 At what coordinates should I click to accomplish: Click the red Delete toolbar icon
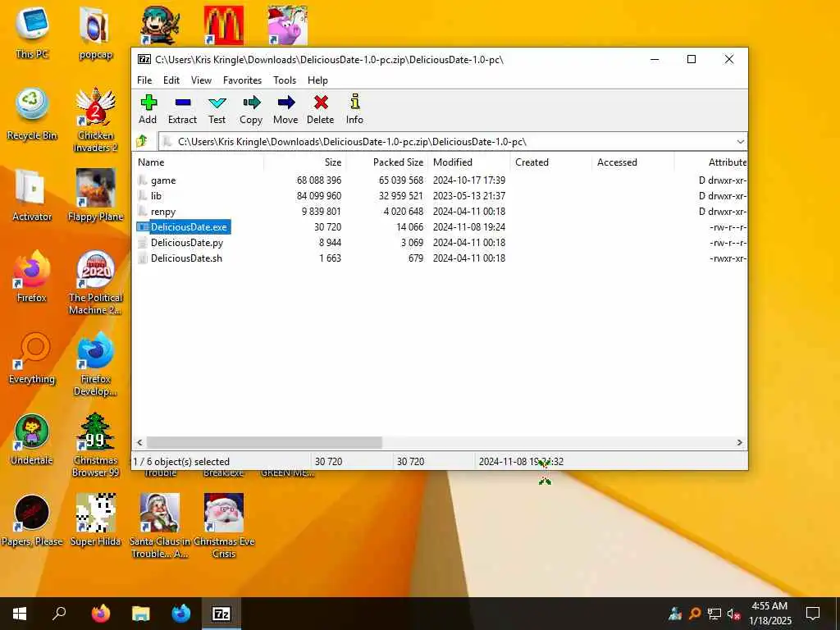click(x=321, y=110)
